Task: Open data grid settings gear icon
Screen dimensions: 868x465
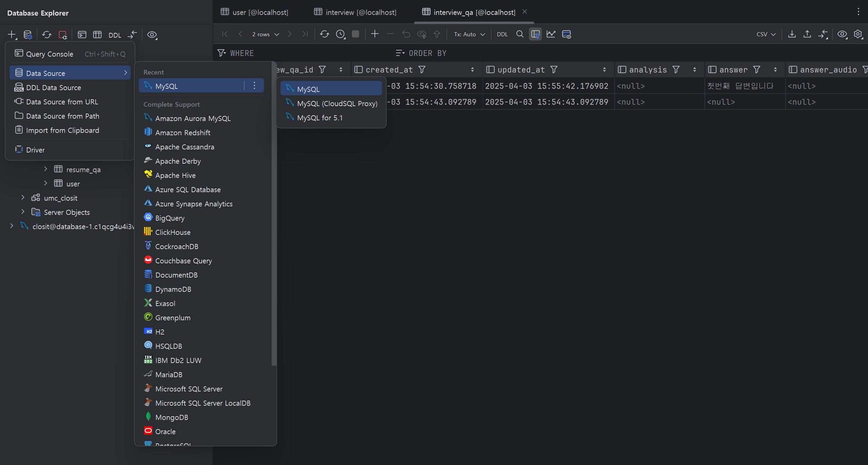Action: point(858,34)
